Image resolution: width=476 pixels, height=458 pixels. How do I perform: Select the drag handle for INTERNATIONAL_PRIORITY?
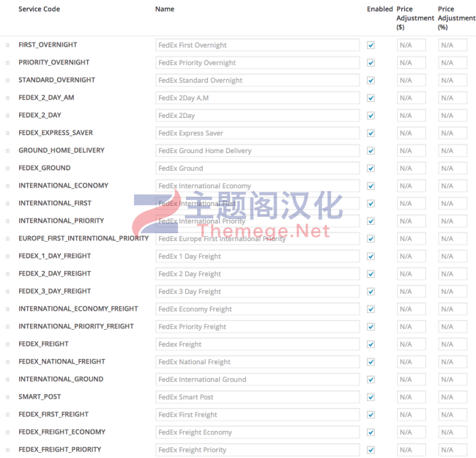7,221
